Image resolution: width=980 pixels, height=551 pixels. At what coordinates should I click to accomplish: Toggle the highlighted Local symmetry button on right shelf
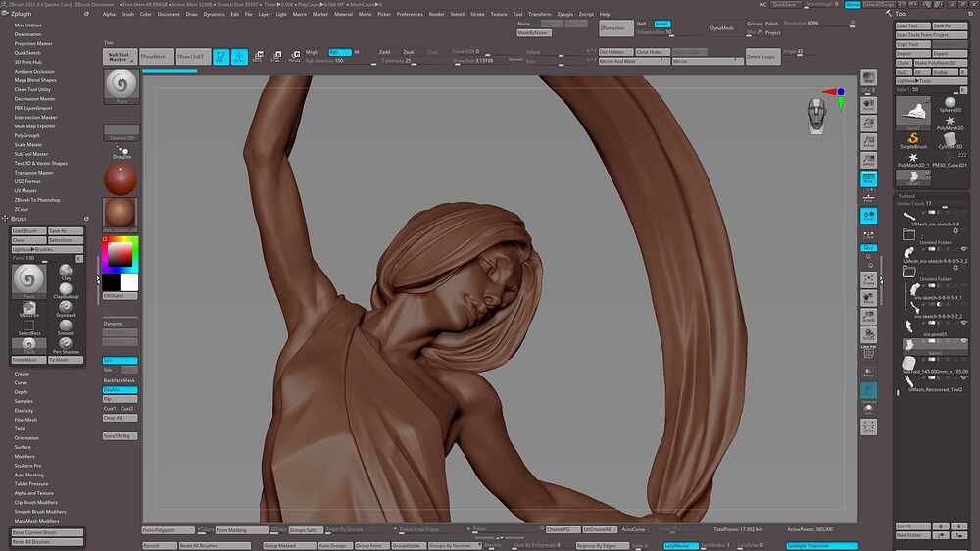click(868, 216)
